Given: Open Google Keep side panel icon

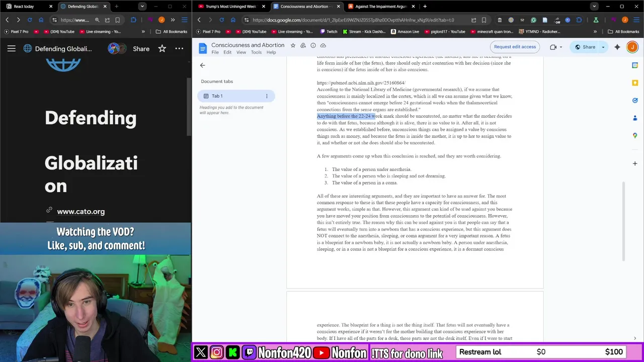Looking at the screenshot, I should click(x=635, y=83).
